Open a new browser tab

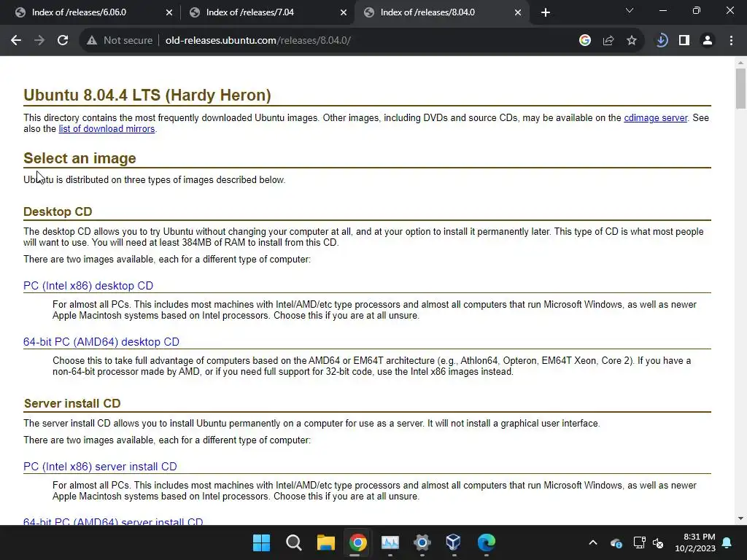546,12
